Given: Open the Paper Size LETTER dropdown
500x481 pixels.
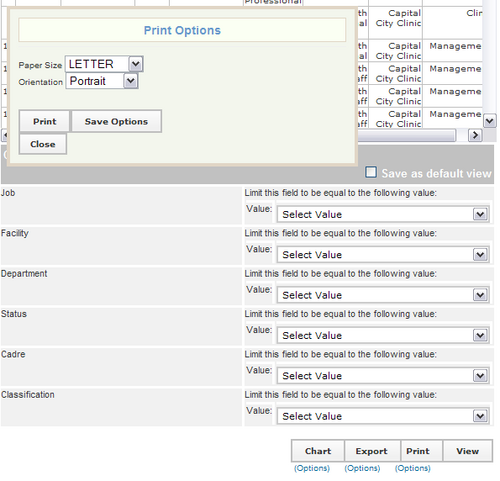Looking at the screenshot, I should (104, 64).
